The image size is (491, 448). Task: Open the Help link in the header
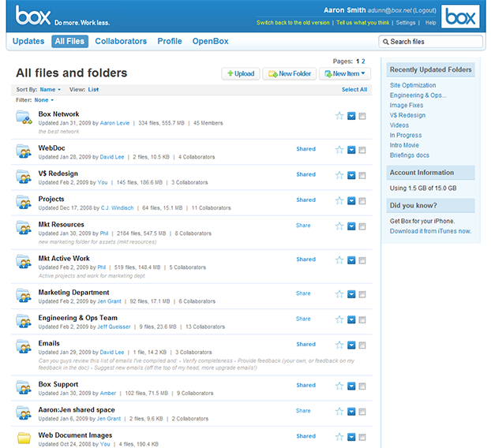click(x=430, y=23)
